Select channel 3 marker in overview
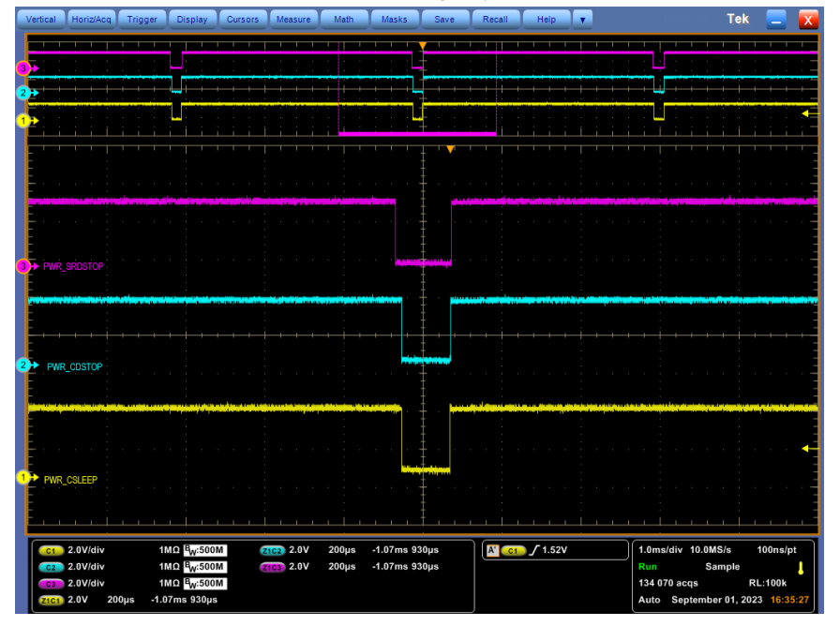 [x=23, y=67]
